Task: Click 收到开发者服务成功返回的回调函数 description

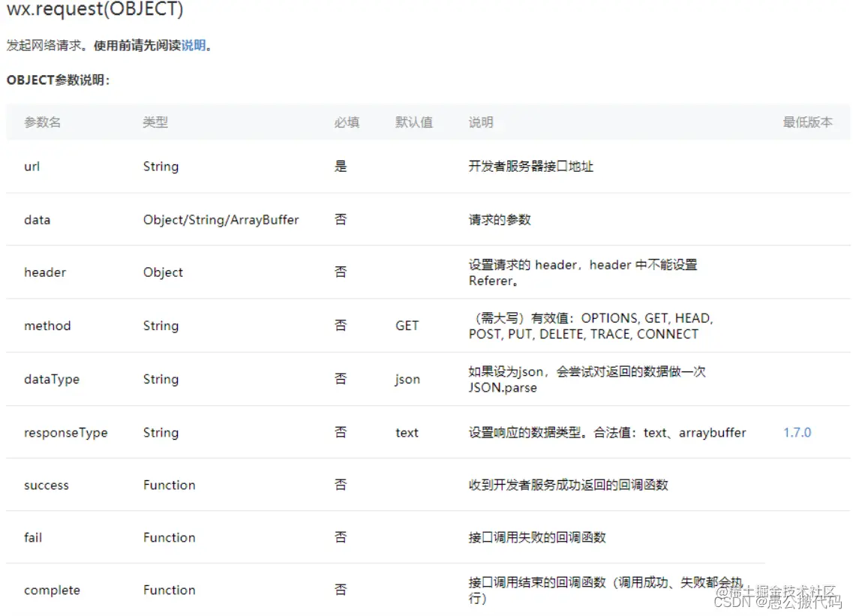Action: coord(569,485)
